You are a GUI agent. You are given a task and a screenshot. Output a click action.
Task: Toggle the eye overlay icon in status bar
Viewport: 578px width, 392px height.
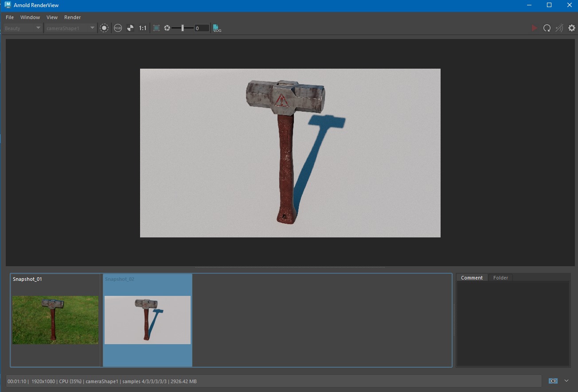coord(553,381)
